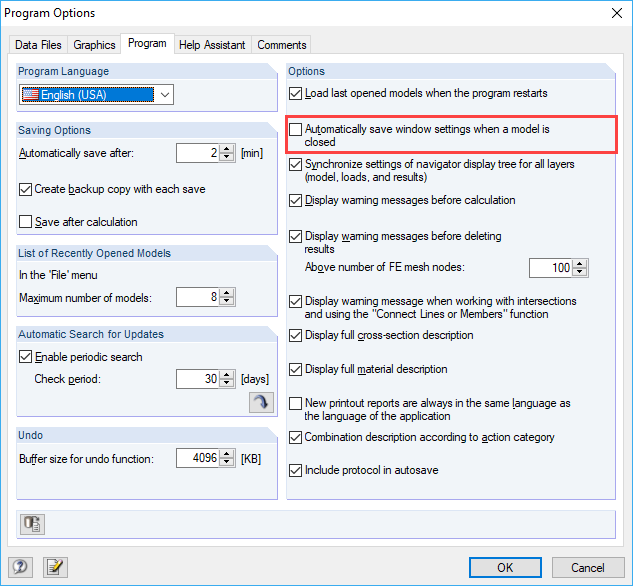Increase the check period days spinner
The width and height of the screenshot is (633, 586).
click(227, 375)
